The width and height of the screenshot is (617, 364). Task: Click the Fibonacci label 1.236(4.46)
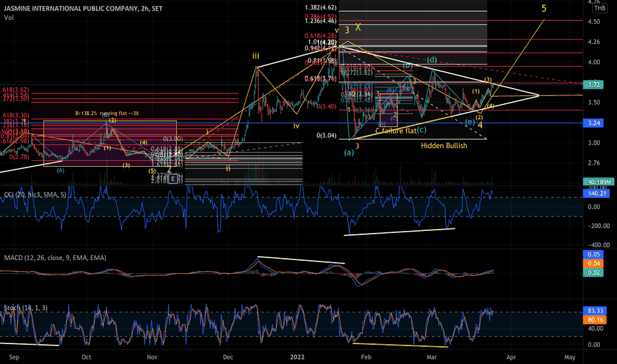[x=320, y=21]
